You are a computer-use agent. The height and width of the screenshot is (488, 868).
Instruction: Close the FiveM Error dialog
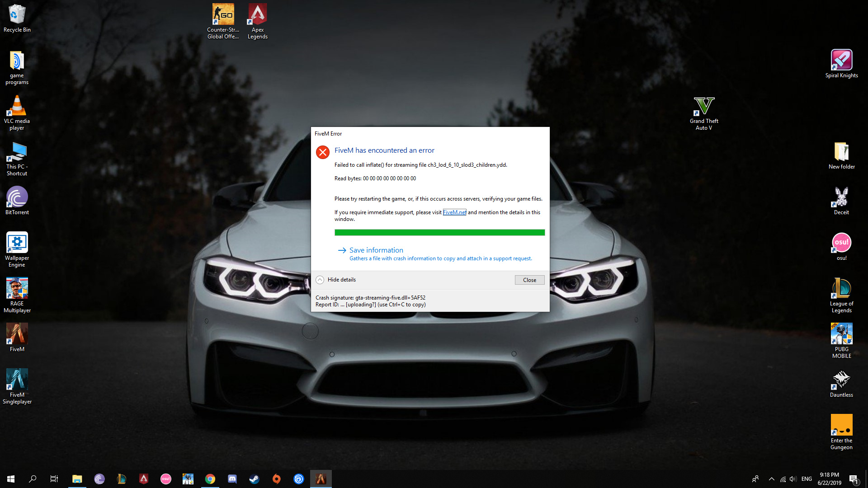(x=529, y=280)
